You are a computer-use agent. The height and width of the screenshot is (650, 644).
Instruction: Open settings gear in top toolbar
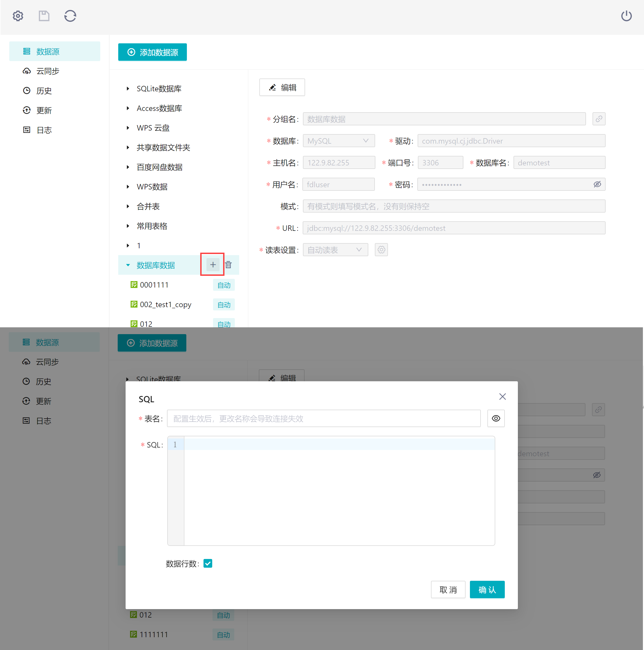tap(18, 16)
